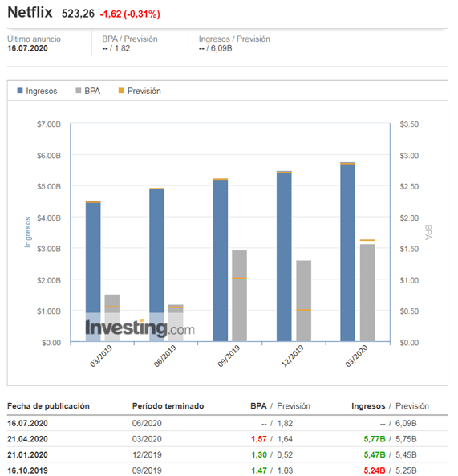
Task: Select the 21.04.2020 publication date row
Action: coord(228,439)
